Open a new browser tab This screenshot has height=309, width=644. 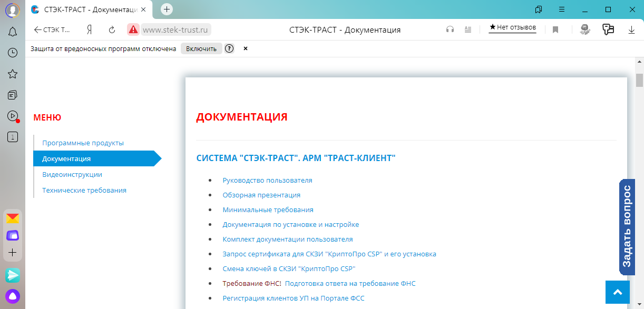[167, 9]
